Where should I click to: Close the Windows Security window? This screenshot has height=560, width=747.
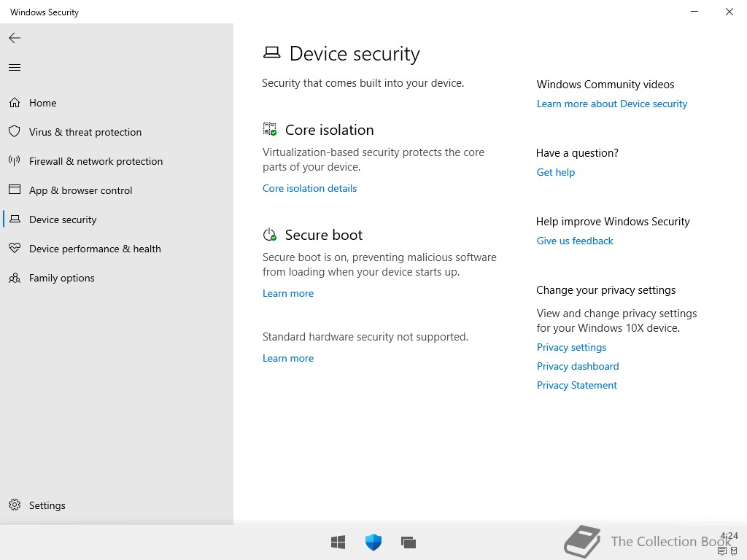(729, 12)
